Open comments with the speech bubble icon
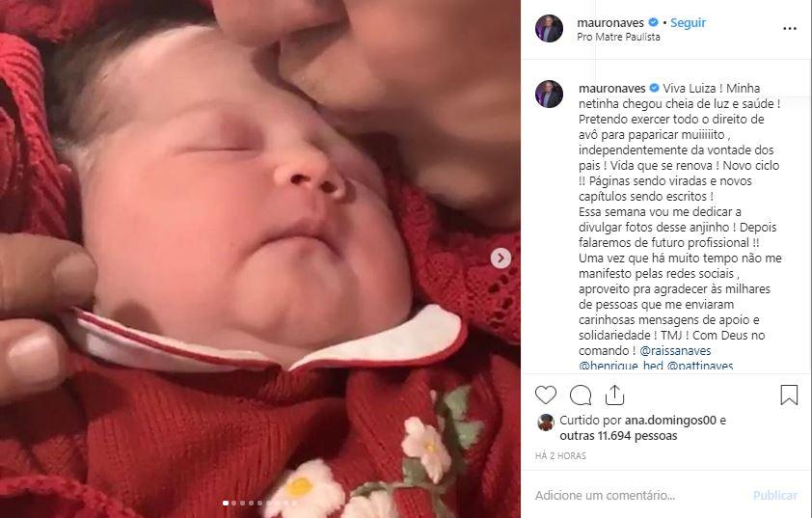 [x=581, y=395]
